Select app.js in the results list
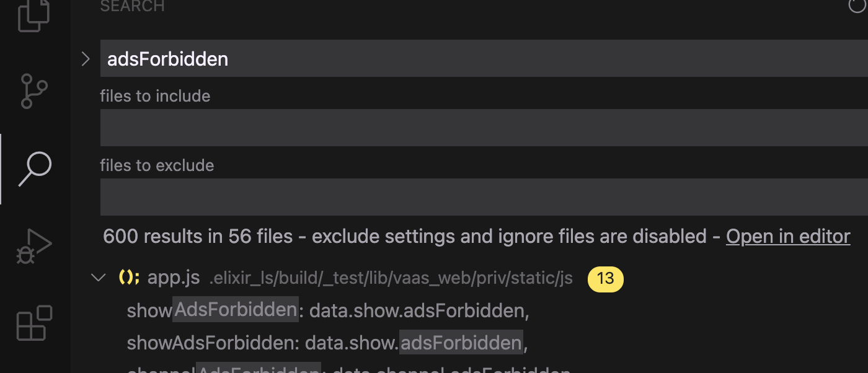 (172, 278)
